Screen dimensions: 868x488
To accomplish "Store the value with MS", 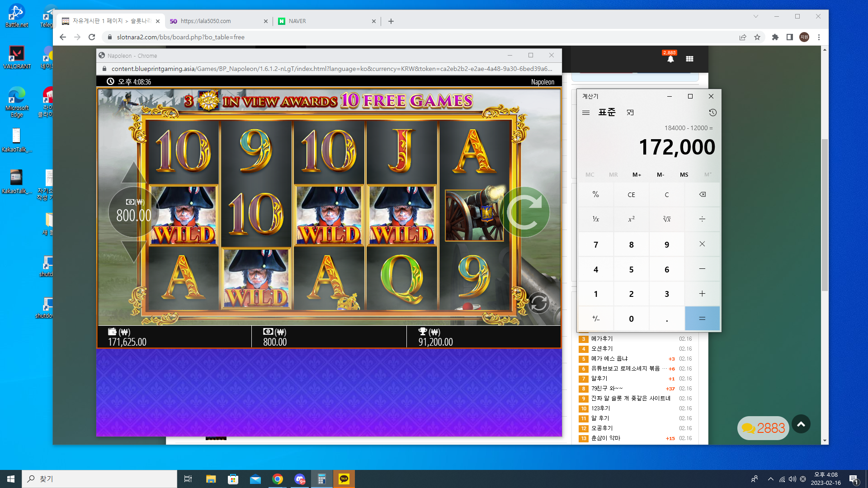I will pos(684,175).
